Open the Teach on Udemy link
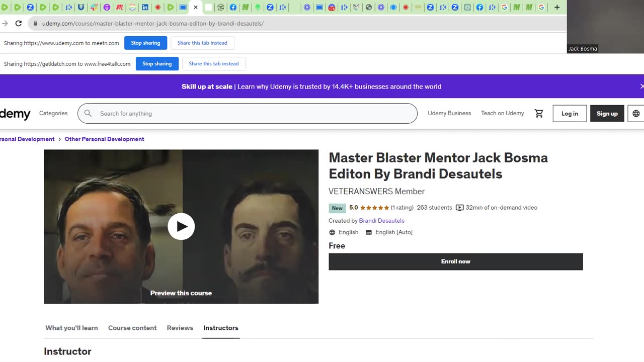644x362 pixels. (x=502, y=114)
